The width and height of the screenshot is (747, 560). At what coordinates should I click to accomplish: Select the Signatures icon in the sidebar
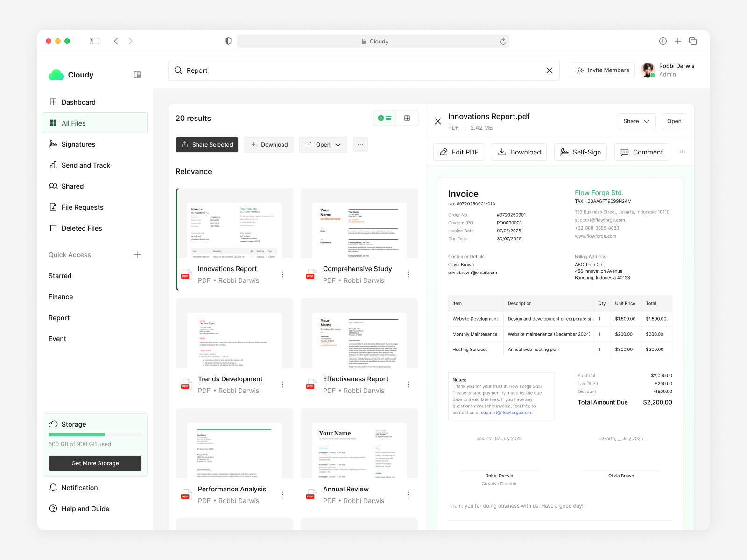(53, 144)
